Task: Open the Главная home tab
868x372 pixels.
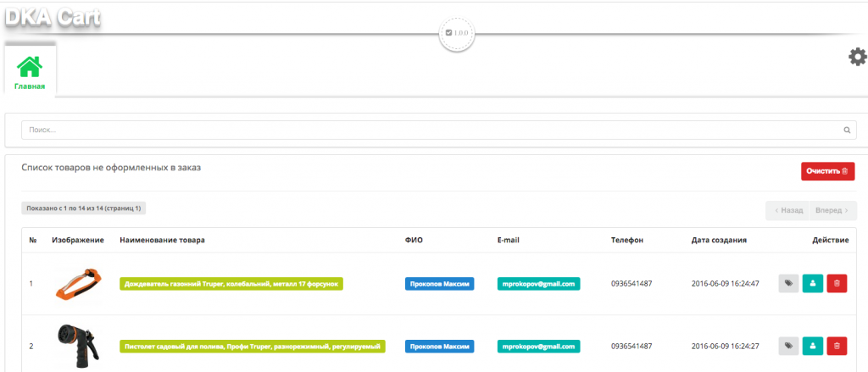Action: point(30,71)
